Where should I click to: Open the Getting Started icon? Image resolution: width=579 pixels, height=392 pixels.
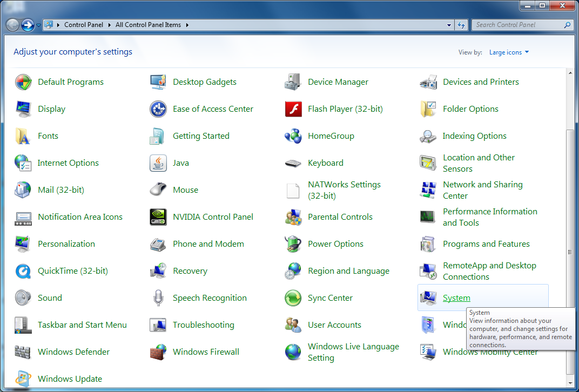[x=158, y=136]
